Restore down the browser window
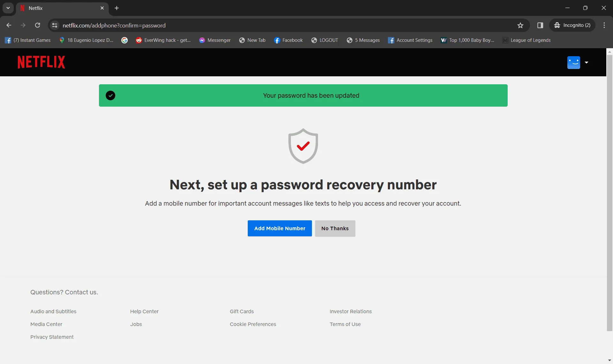The image size is (613, 364). click(585, 8)
